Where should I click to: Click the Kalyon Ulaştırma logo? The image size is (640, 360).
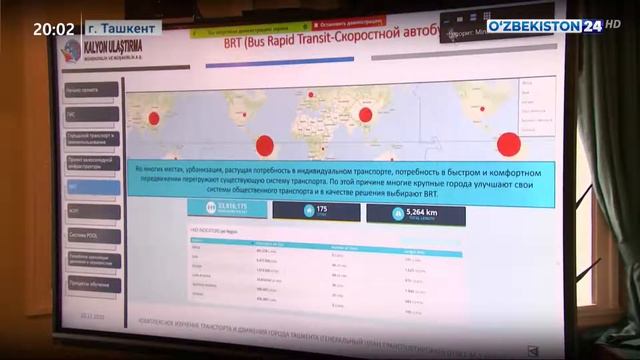102,51
